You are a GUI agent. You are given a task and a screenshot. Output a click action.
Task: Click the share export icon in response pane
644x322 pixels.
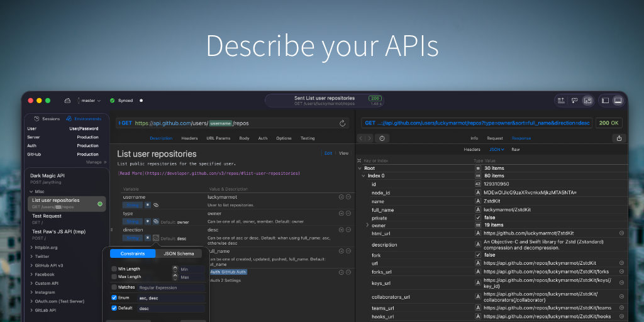[619, 138]
